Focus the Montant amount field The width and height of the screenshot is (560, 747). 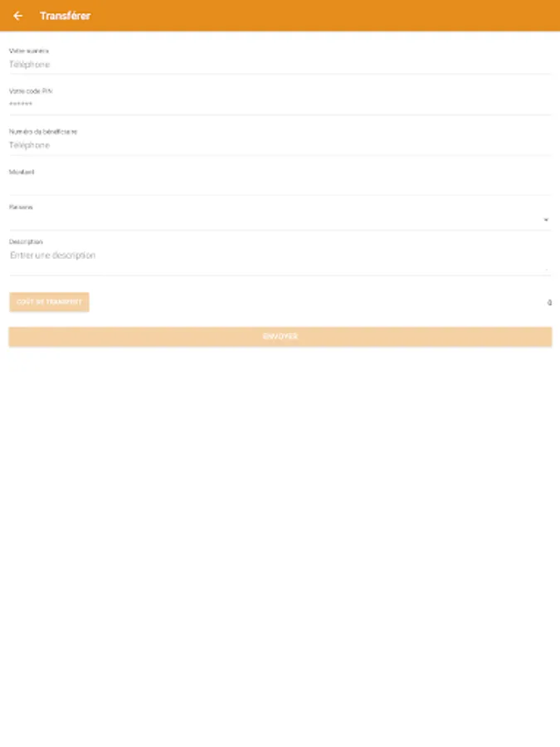pyautogui.click(x=280, y=186)
